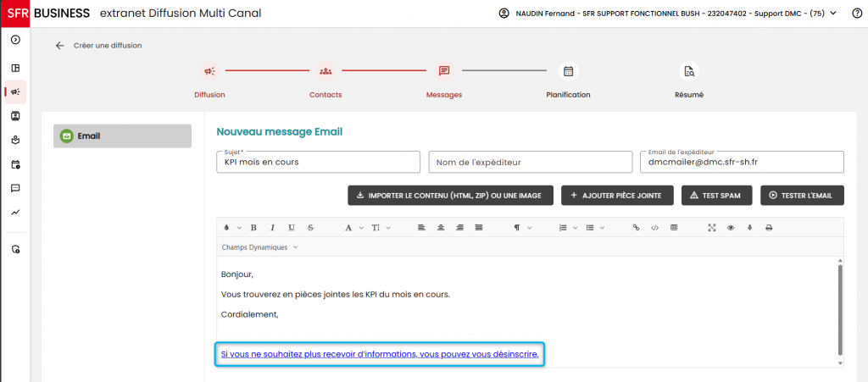The width and height of the screenshot is (868, 382).
Task: Click the line "Bonjour," in the editor
Action: 237,274
